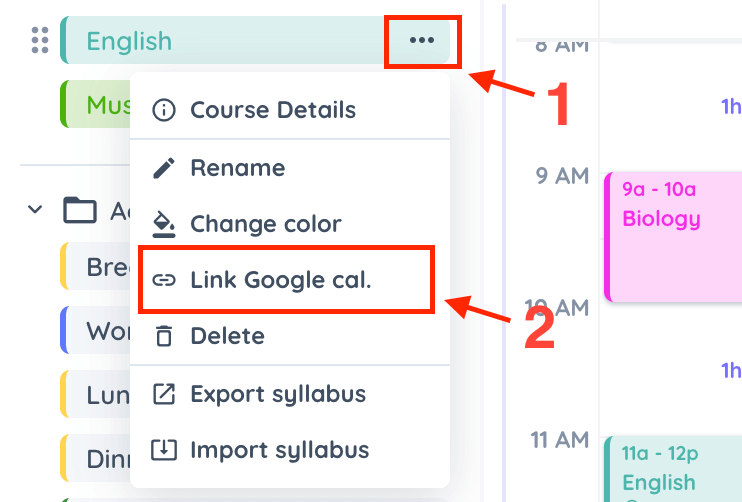Click the Change color paint bucket icon

point(164,224)
